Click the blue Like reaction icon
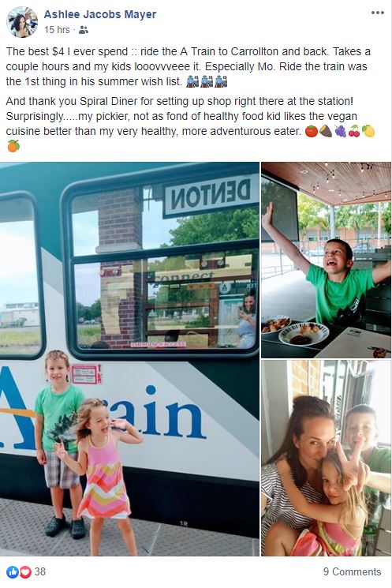Image resolution: width=392 pixels, height=588 pixels. click(13, 572)
